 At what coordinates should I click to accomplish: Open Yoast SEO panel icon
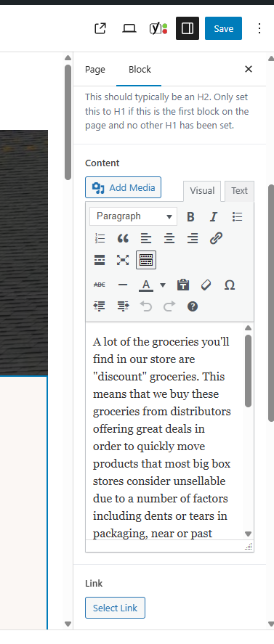pos(158,28)
